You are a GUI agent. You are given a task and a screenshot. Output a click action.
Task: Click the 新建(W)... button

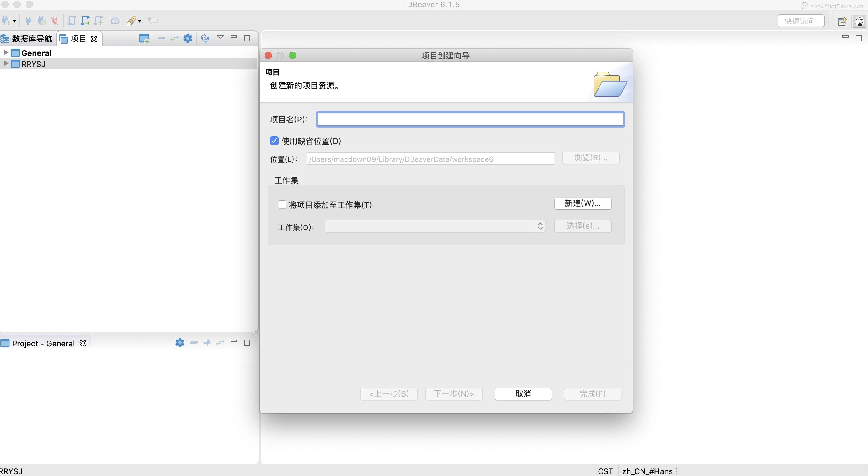(583, 203)
